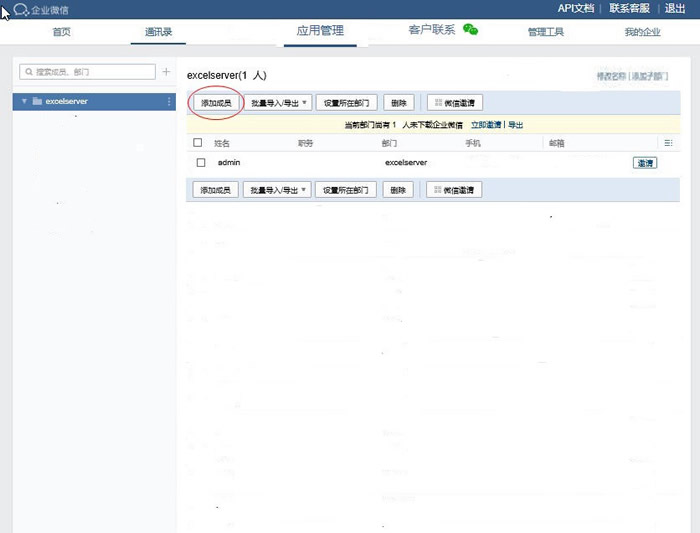
Task: Tick the checkbox for the admin row
Action: [201, 162]
